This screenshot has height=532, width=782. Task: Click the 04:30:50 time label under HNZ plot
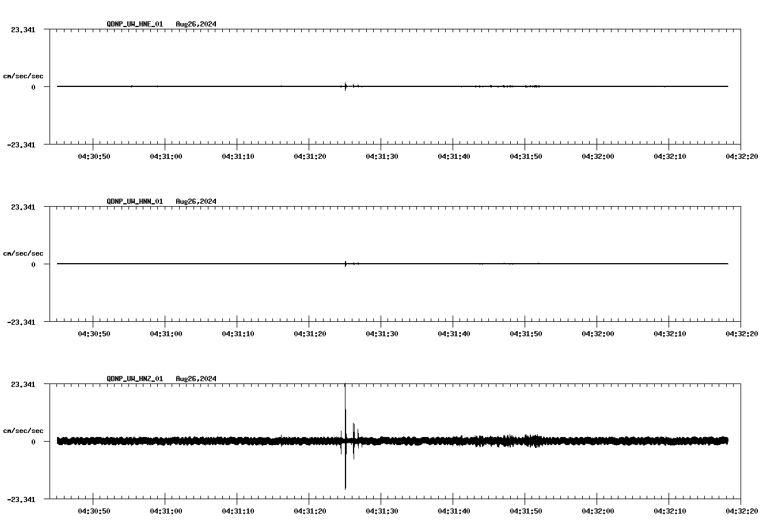94,511
